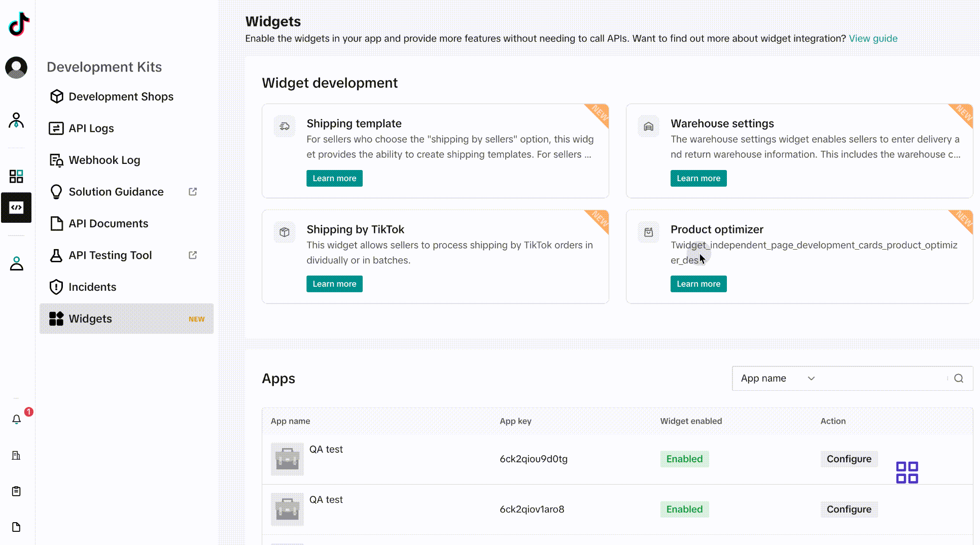
Task: Click the floating purple grid icon
Action: [x=907, y=472]
